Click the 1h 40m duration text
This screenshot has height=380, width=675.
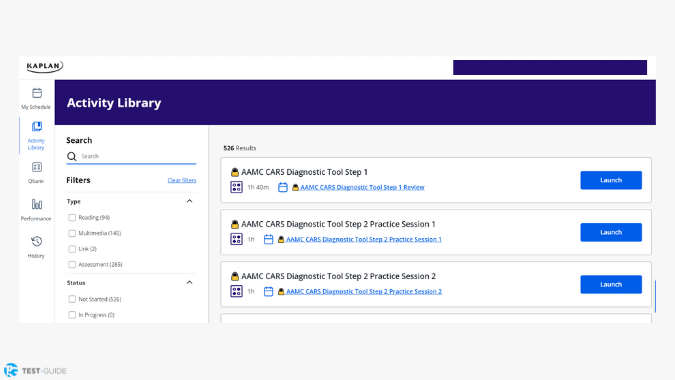[258, 187]
